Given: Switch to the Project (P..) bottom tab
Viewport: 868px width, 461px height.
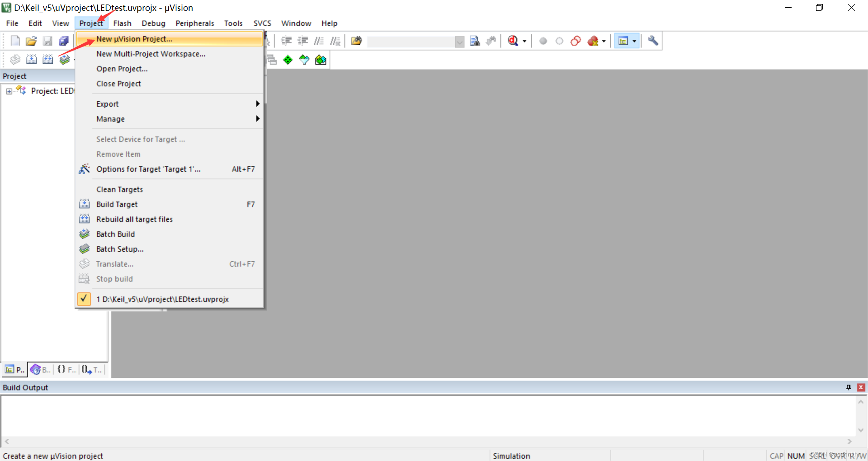Looking at the screenshot, I should [x=14, y=370].
